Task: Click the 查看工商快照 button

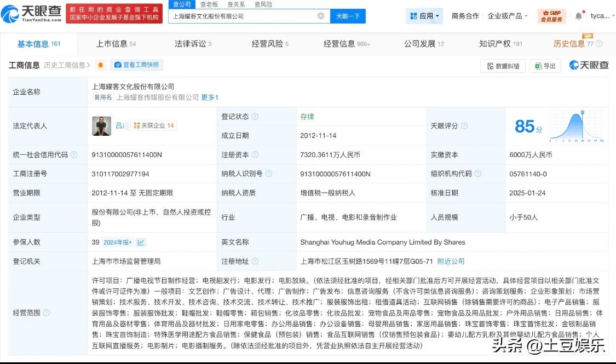Action: pyautogui.click(x=137, y=65)
